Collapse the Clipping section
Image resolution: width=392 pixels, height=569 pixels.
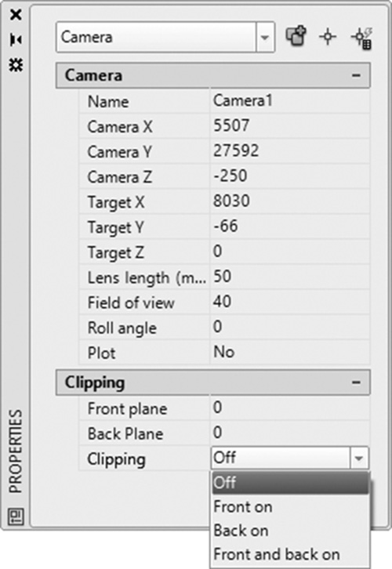point(356,382)
